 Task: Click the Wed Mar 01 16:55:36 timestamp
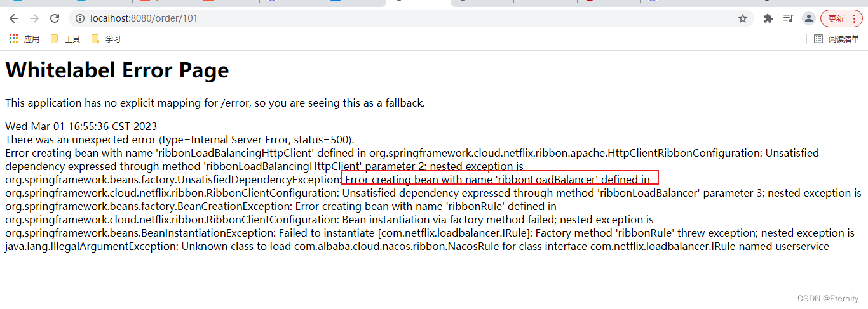pos(81,126)
